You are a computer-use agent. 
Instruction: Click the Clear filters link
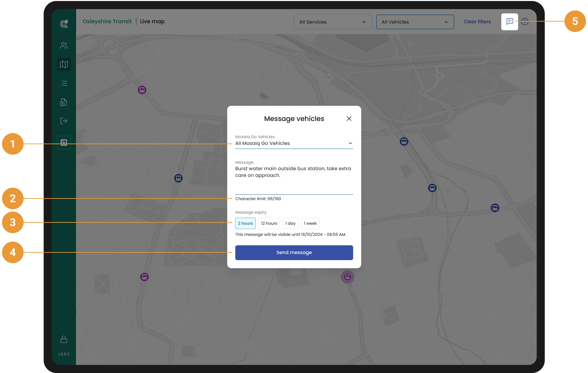[477, 22]
